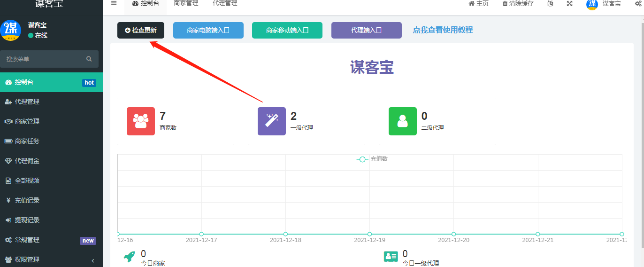644x267 pixels.
Task: Click the fullscreen expand icon
Action: 569,3
